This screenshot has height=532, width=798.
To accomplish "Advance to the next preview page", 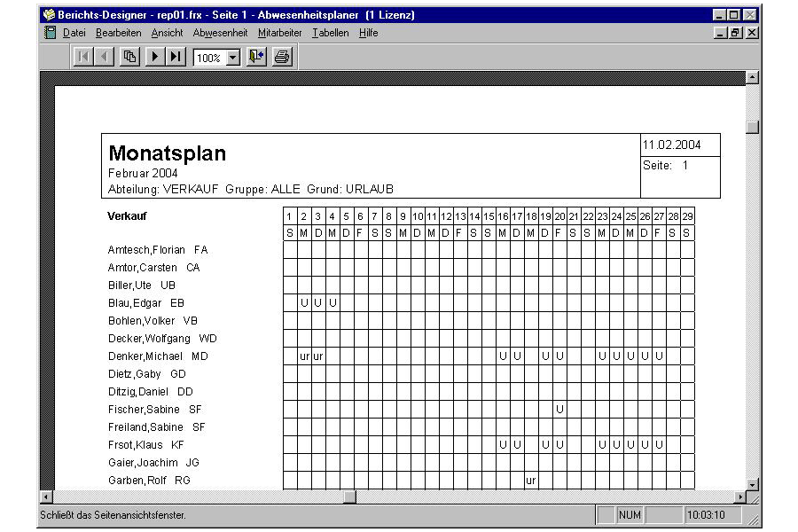I will pyautogui.click(x=154, y=57).
